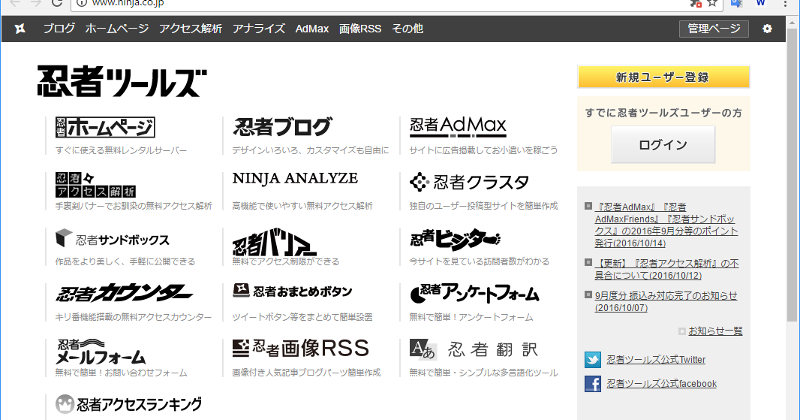The image size is (800, 420).
Task: Open 忍者翻訳 service logo
Action: [474, 349]
